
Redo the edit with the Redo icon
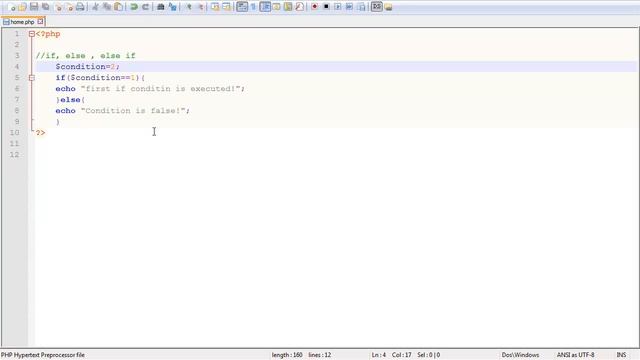[x=145, y=7]
